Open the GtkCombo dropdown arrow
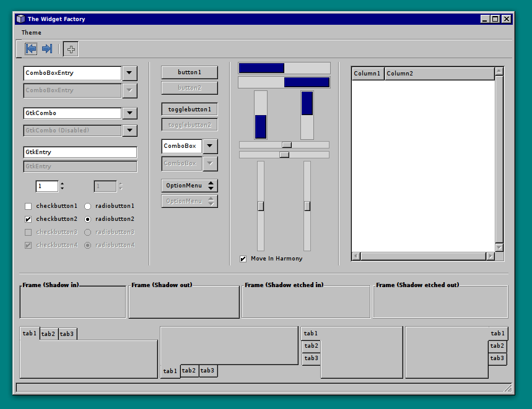Image resolution: width=532 pixels, height=409 pixels. click(129, 113)
